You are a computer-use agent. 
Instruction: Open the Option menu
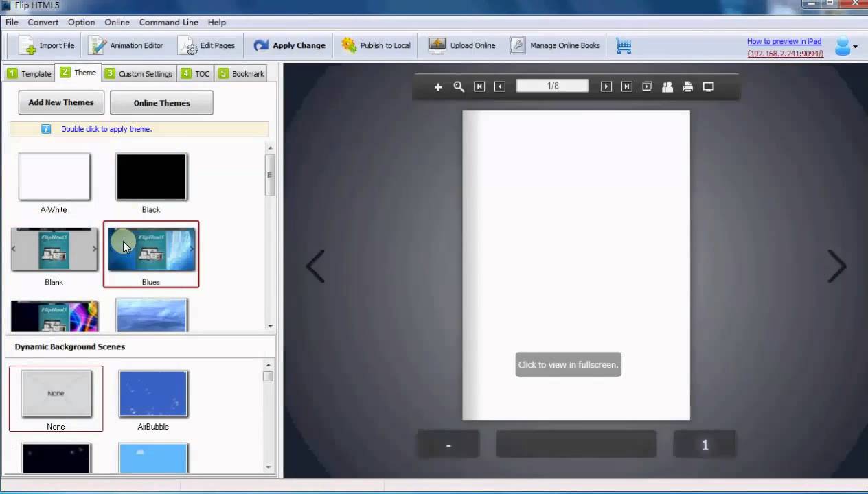click(x=81, y=22)
